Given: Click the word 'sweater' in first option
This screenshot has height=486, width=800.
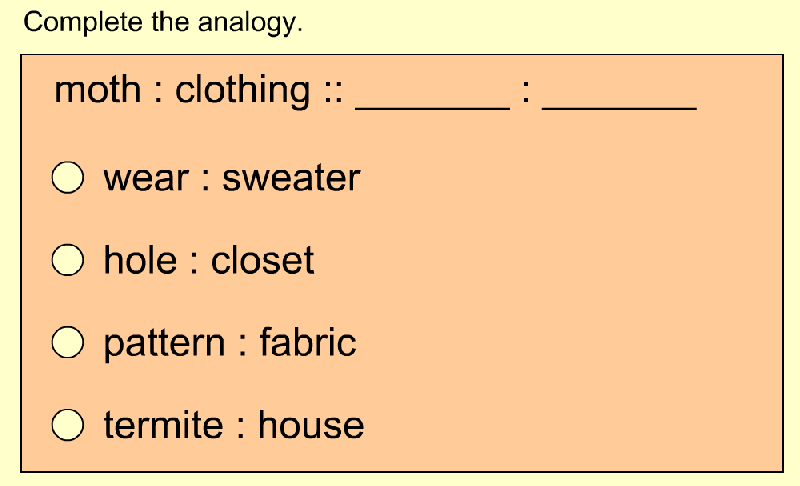Looking at the screenshot, I should [291, 178].
